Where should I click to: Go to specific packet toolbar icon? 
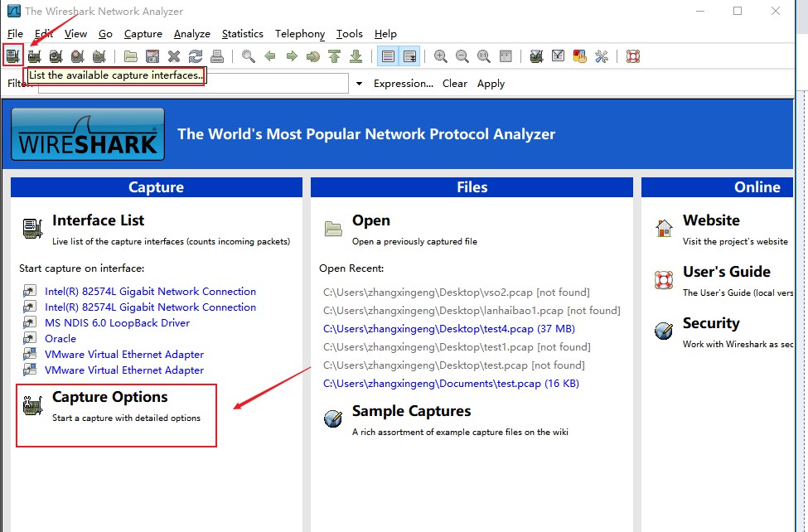[312, 56]
